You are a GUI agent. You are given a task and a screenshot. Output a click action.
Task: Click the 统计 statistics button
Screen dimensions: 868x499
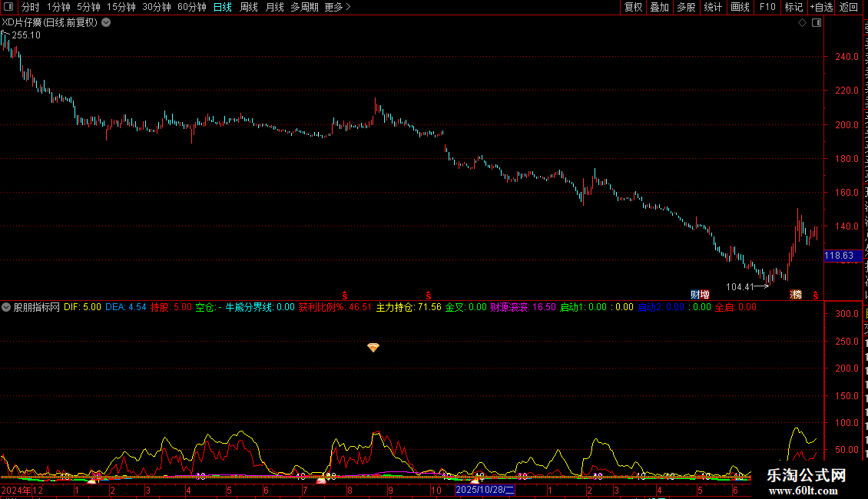pos(712,7)
